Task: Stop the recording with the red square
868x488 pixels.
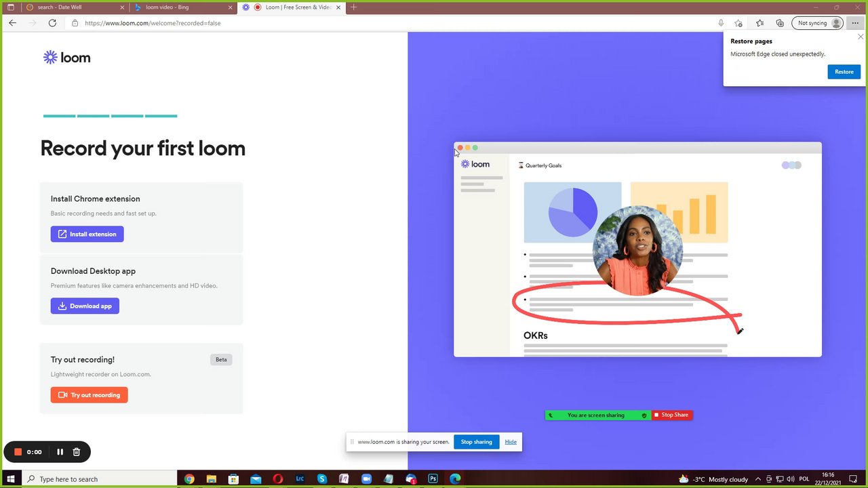Action: point(18,451)
